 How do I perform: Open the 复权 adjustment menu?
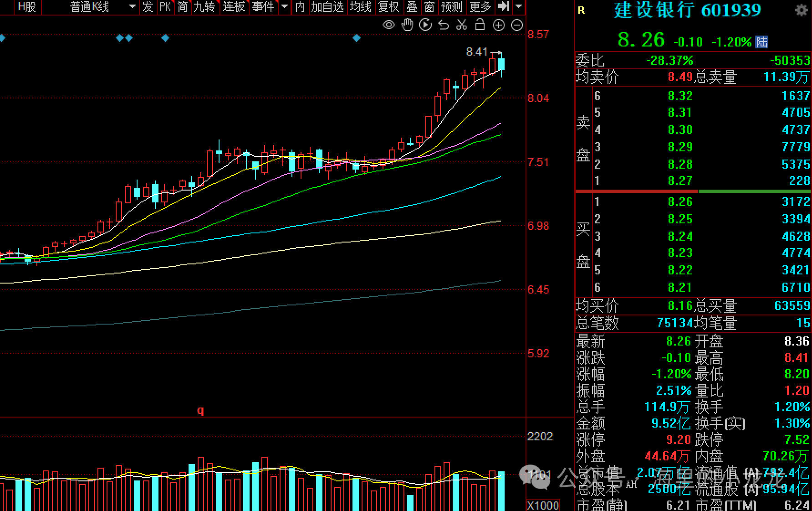(388, 6)
